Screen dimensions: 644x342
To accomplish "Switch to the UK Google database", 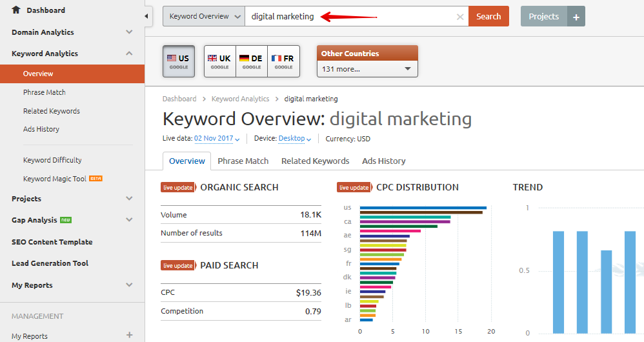I will pos(219,61).
